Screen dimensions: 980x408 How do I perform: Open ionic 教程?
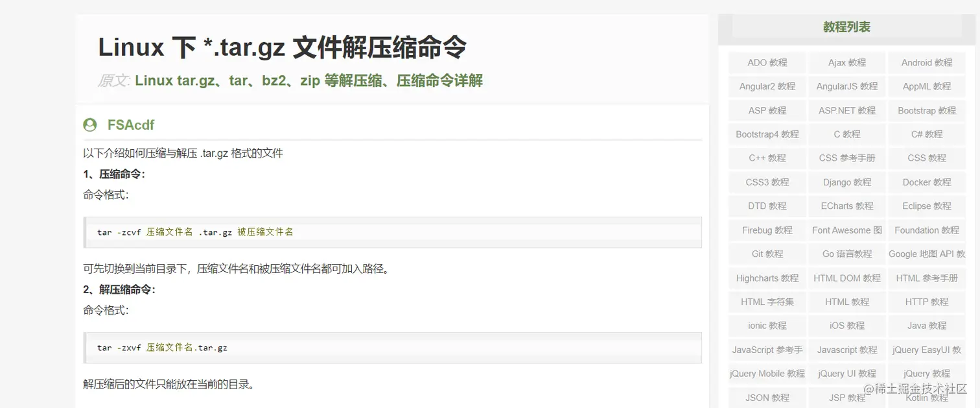[x=767, y=326]
